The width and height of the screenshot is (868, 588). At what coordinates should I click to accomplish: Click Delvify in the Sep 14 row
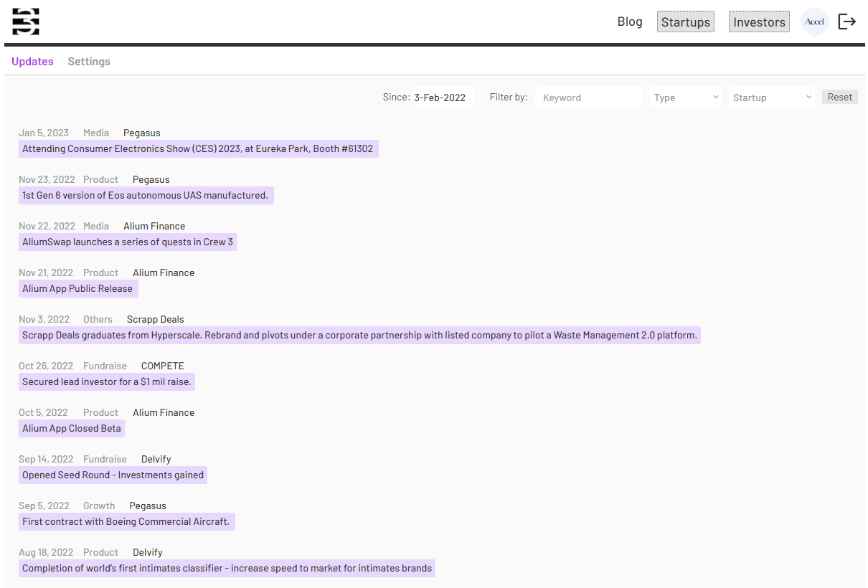pos(156,460)
